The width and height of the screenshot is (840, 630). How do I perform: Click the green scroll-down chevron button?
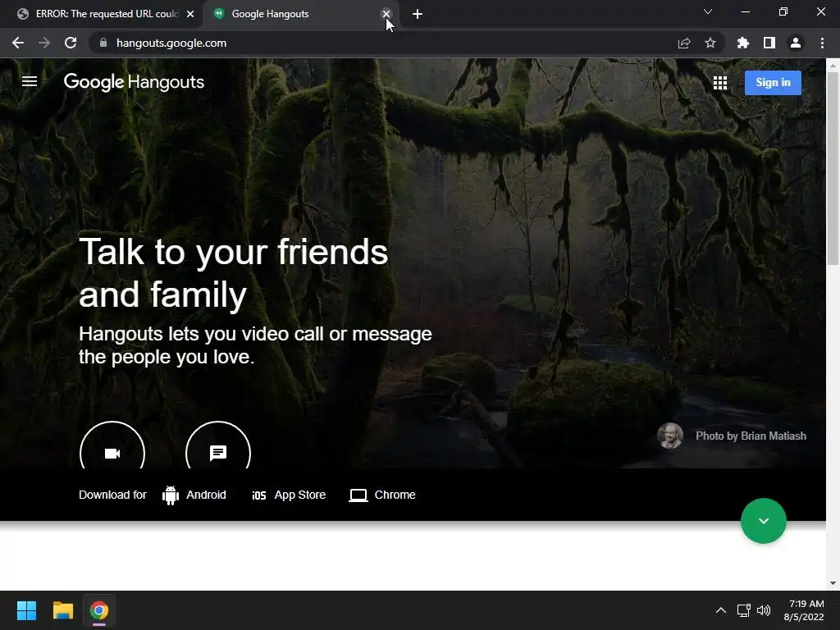[x=764, y=521]
